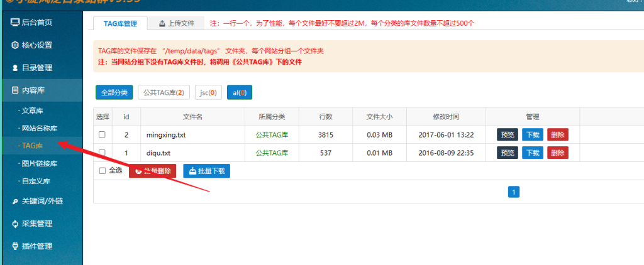Click 删除 button for diqu.txt
Image resolution: width=644 pixels, height=265 pixels.
tap(557, 153)
